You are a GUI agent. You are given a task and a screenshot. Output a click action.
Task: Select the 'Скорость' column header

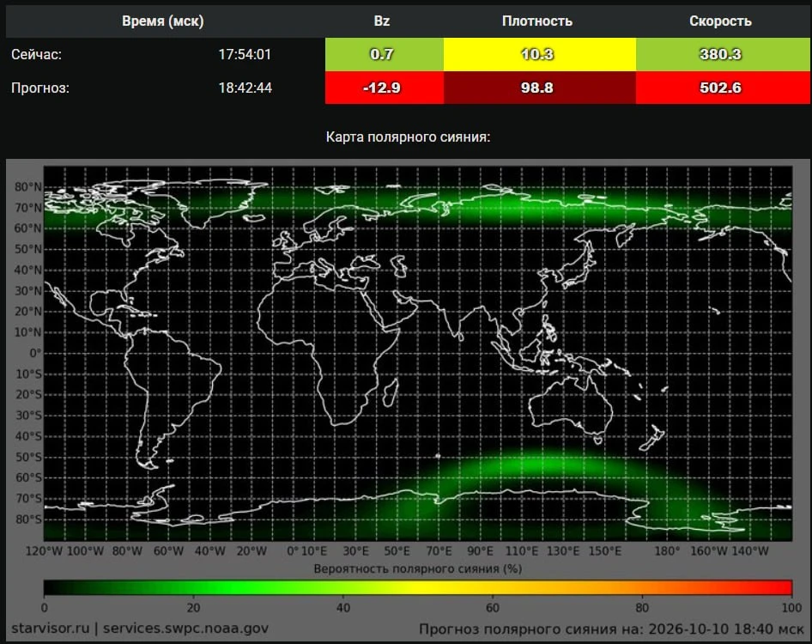pyautogui.click(x=720, y=21)
